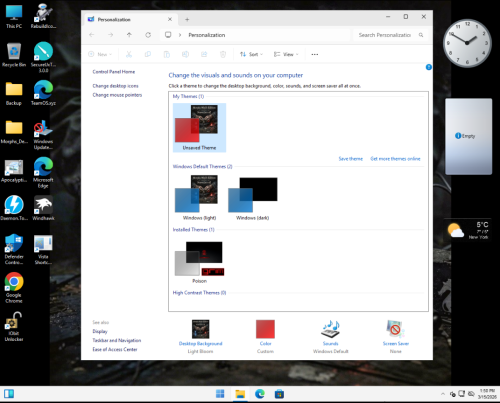Open Change desktop icons link
500x403 pixels.
tap(115, 86)
